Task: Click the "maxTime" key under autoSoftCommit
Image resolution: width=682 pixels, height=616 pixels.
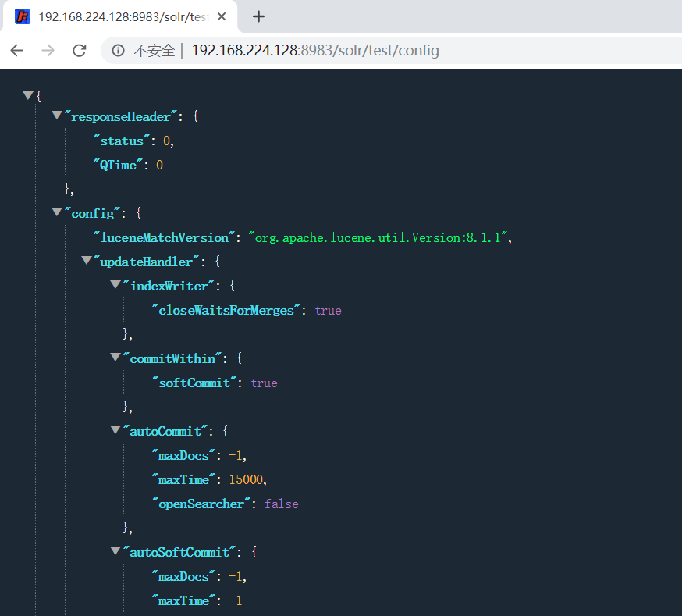Action: click(183, 600)
